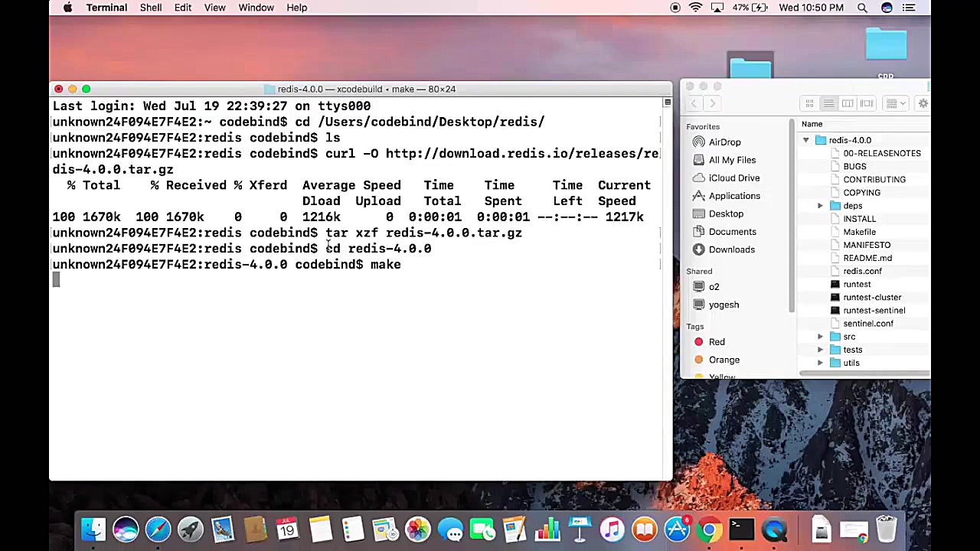The height and width of the screenshot is (551, 980).
Task: Expand the src folder in the file list
Action: pyautogui.click(x=820, y=336)
